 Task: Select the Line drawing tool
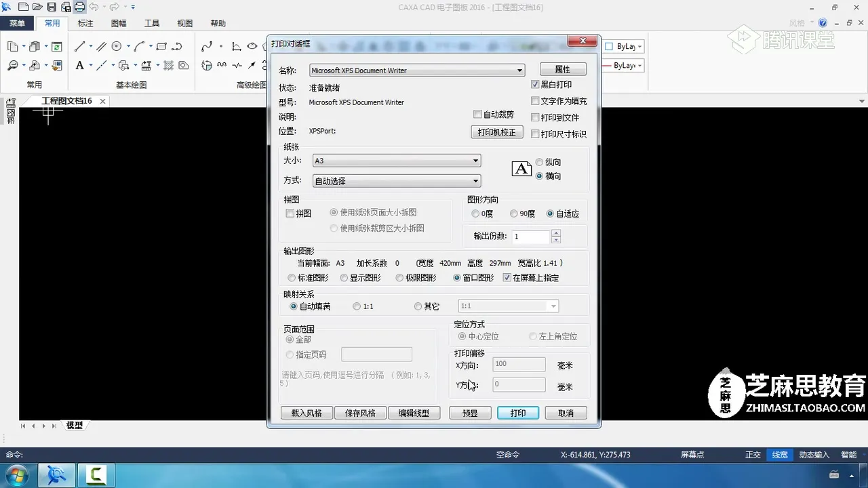pyautogui.click(x=79, y=46)
